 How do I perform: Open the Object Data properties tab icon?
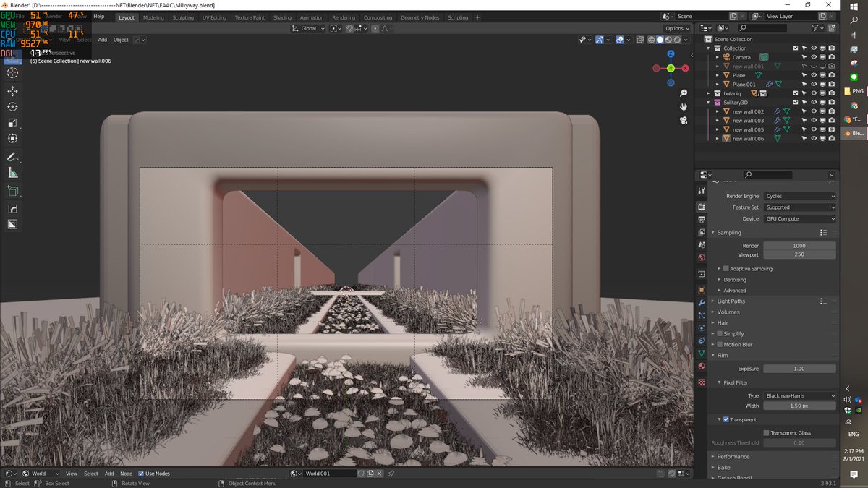701,353
